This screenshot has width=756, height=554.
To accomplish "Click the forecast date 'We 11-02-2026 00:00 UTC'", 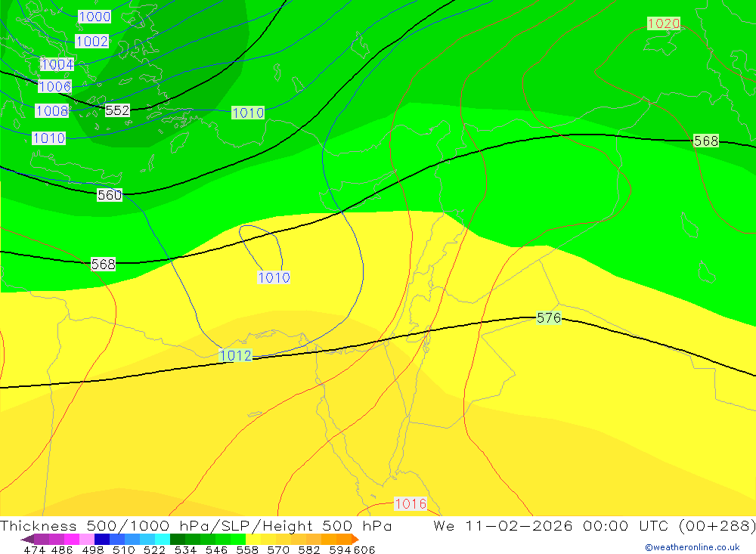I will (553, 525).
